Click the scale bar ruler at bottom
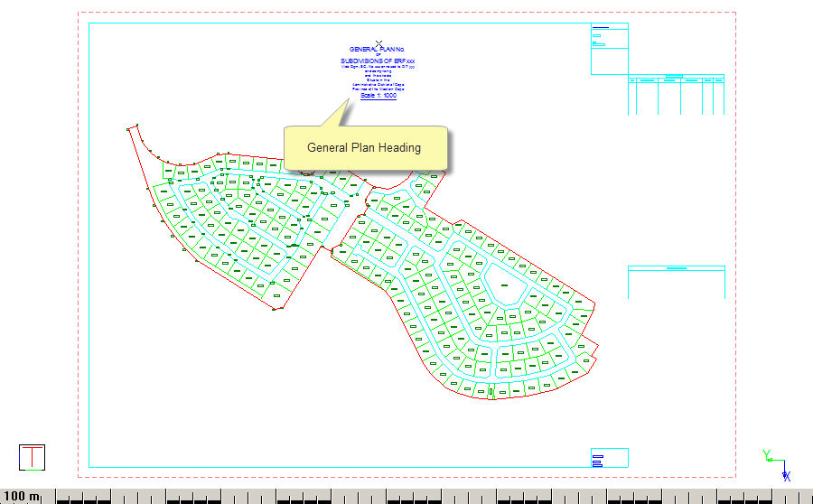The width and height of the screenshot is (813, 504). [434, 496]
